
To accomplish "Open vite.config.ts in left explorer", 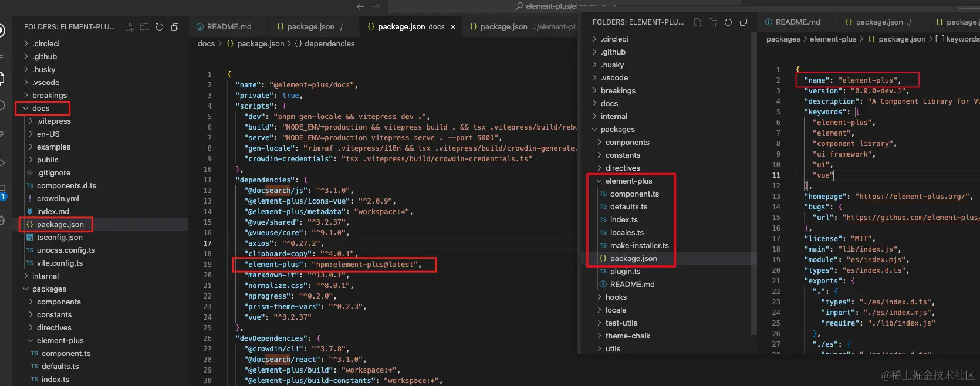I will [x=59, y=263].
